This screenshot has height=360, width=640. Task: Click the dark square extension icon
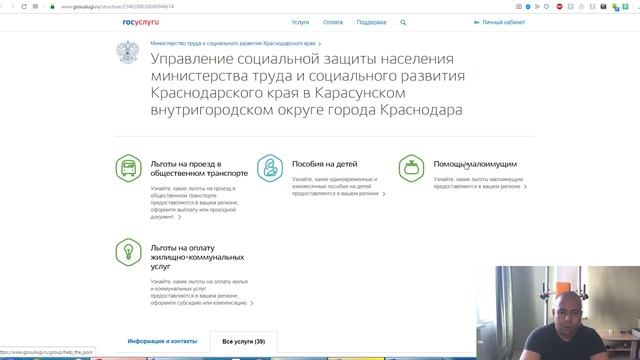(x=604, y=7)
